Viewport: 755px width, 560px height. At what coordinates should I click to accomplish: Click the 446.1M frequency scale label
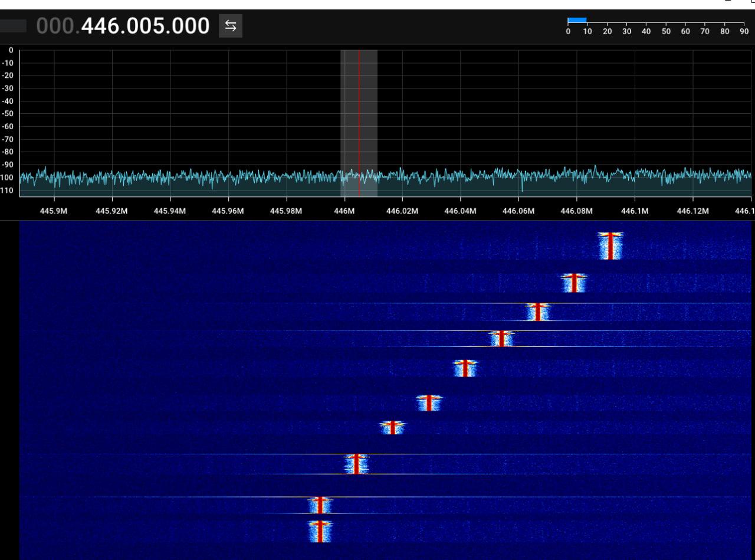point(635,211)
